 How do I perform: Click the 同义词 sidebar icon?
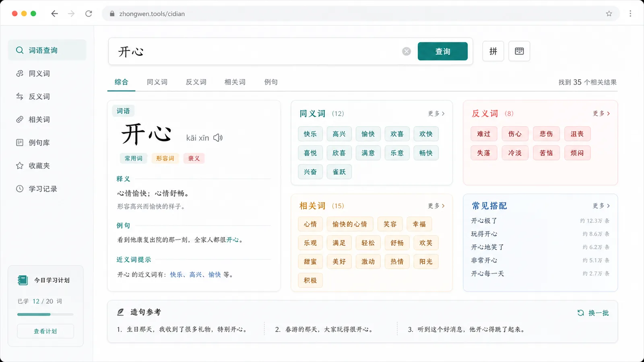tap(20, 74)
